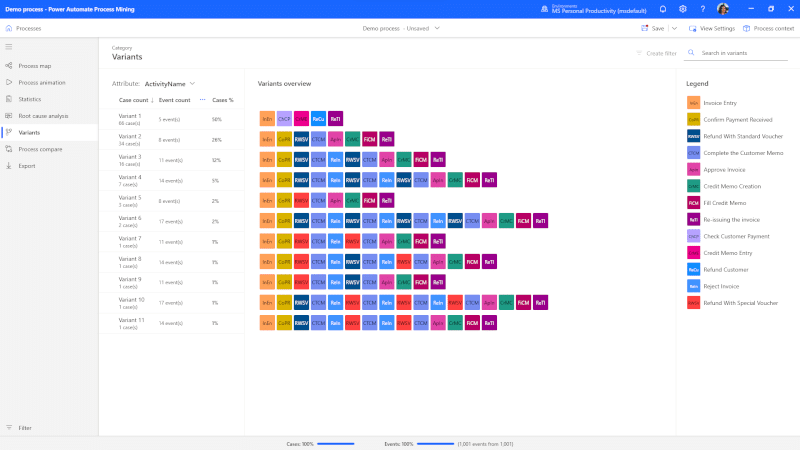Open the Process context panel

(768, 28)
